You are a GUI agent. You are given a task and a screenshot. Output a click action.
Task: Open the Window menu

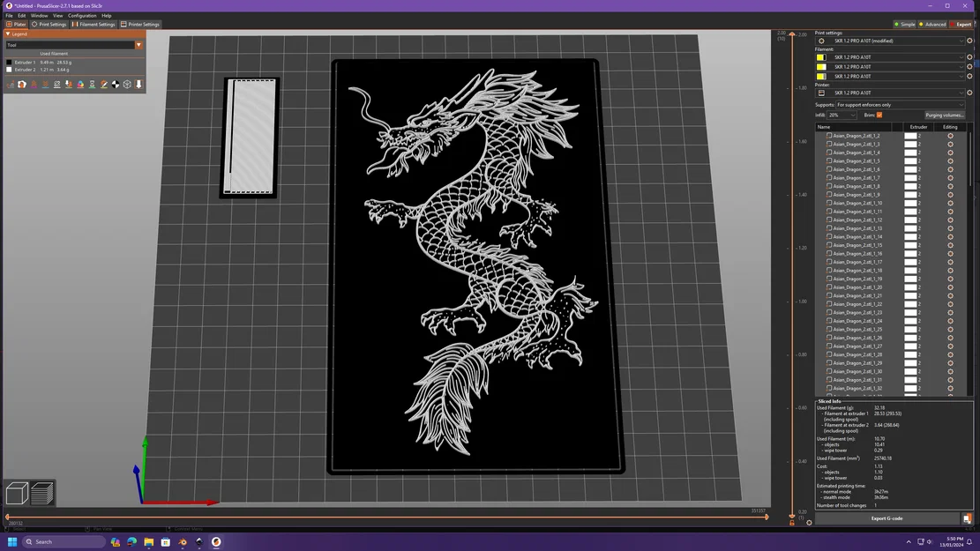coord(39,16)
